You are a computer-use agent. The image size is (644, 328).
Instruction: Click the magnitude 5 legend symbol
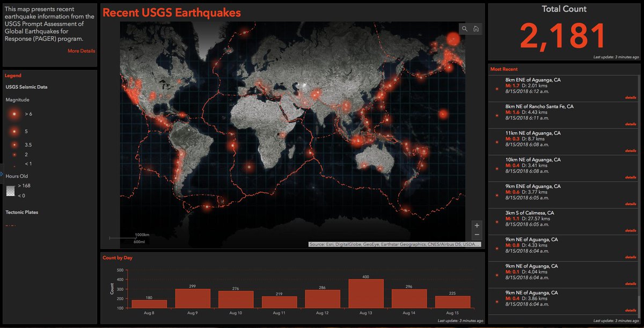click(13, 131)
